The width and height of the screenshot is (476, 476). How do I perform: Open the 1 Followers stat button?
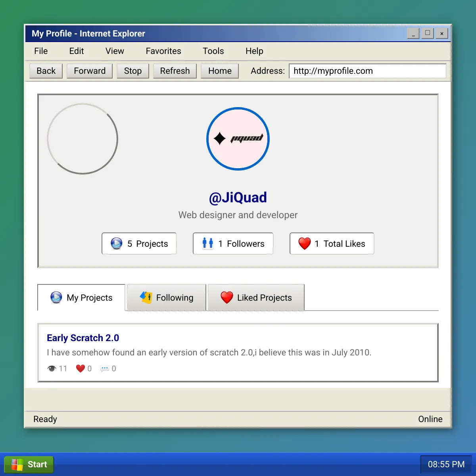233,244
